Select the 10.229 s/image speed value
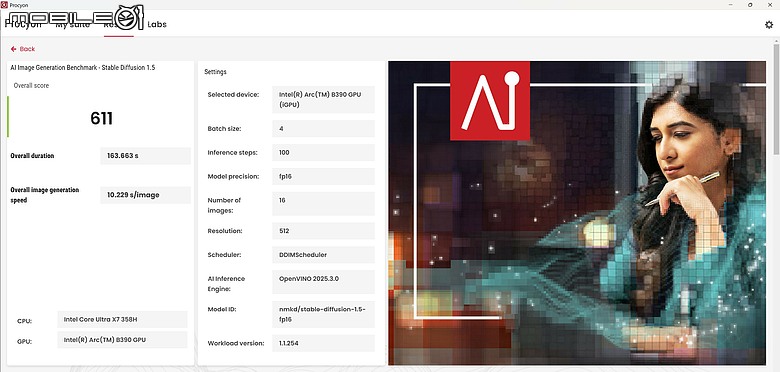This screenshot has width=780, height=372. click(x=145, y=195)
